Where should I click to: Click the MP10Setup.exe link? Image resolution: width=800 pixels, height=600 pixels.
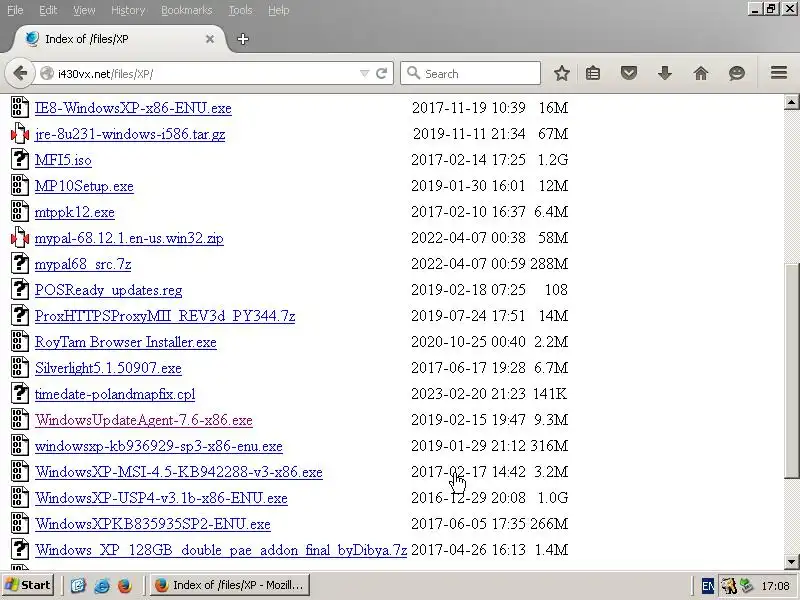tap(84, 186)
